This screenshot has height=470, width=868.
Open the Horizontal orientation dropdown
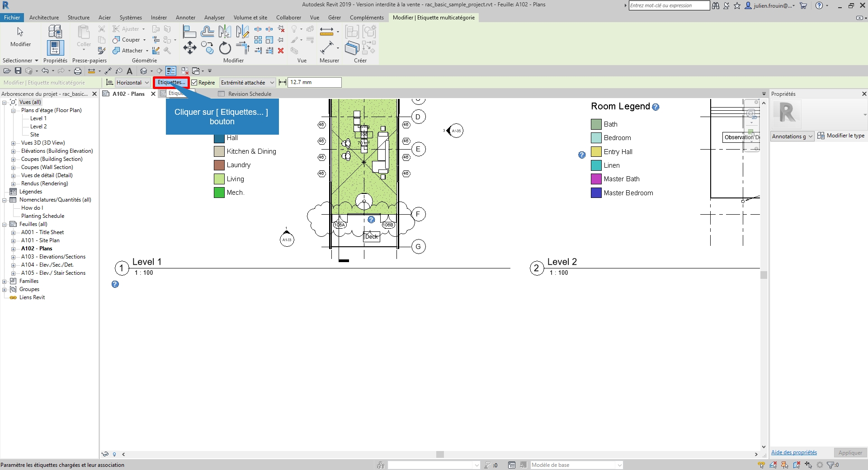132,83
